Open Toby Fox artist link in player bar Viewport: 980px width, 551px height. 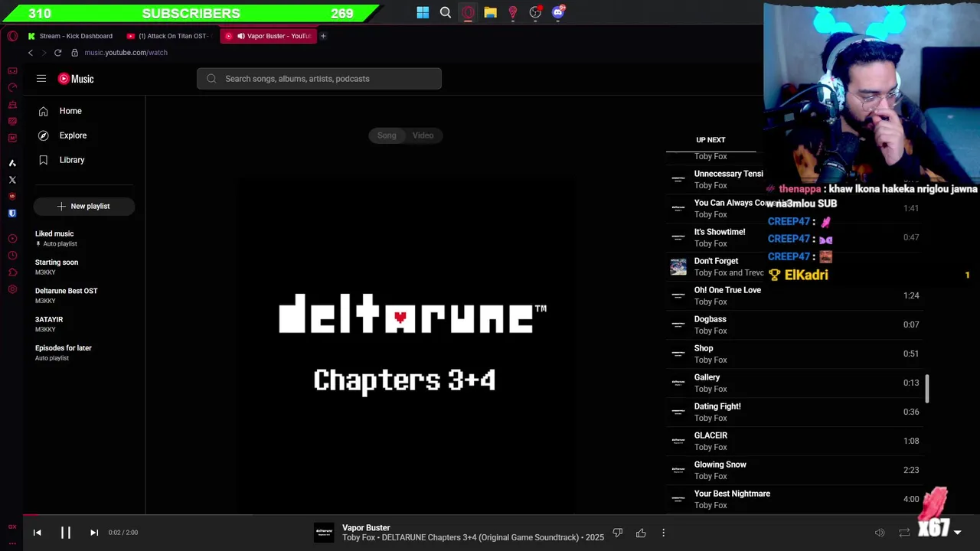pos(358,538)
